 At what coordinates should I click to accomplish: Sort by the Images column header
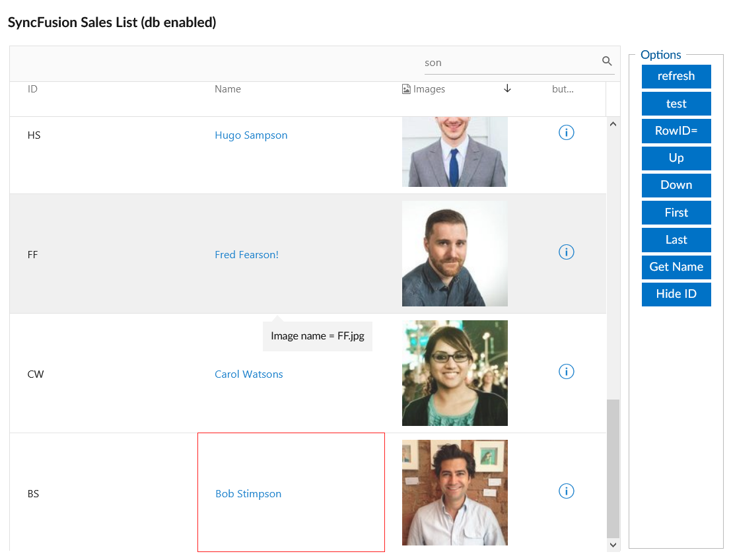pyautogui.click(x=429, y=89)
